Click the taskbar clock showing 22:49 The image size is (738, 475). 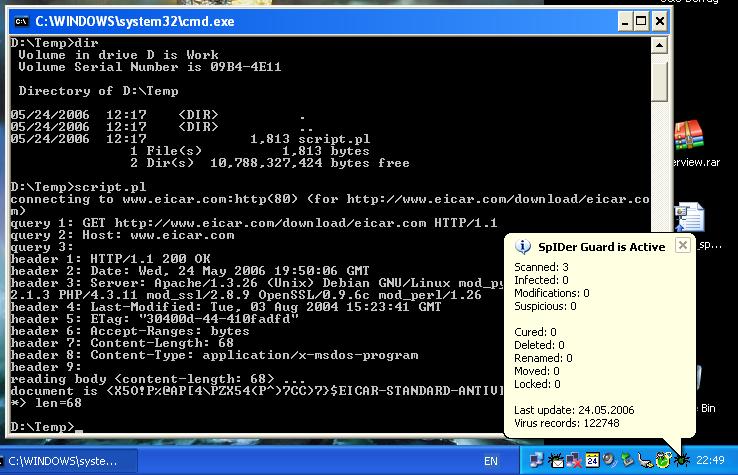[x=710, y=460]
